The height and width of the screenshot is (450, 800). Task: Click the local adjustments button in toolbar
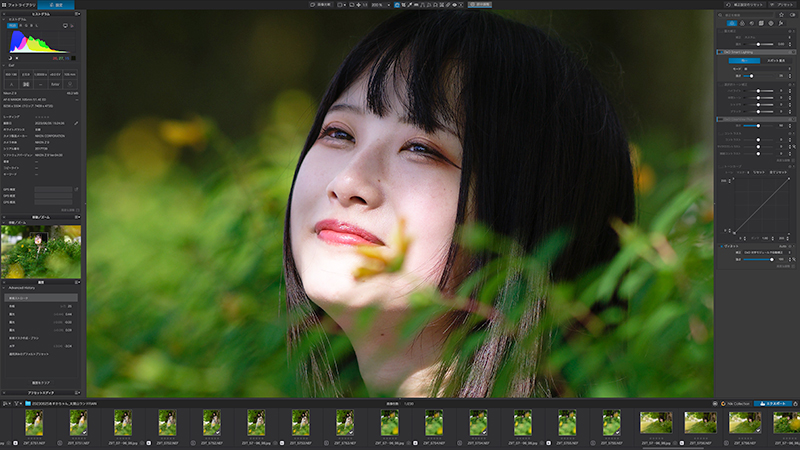(x=480, y=5)
